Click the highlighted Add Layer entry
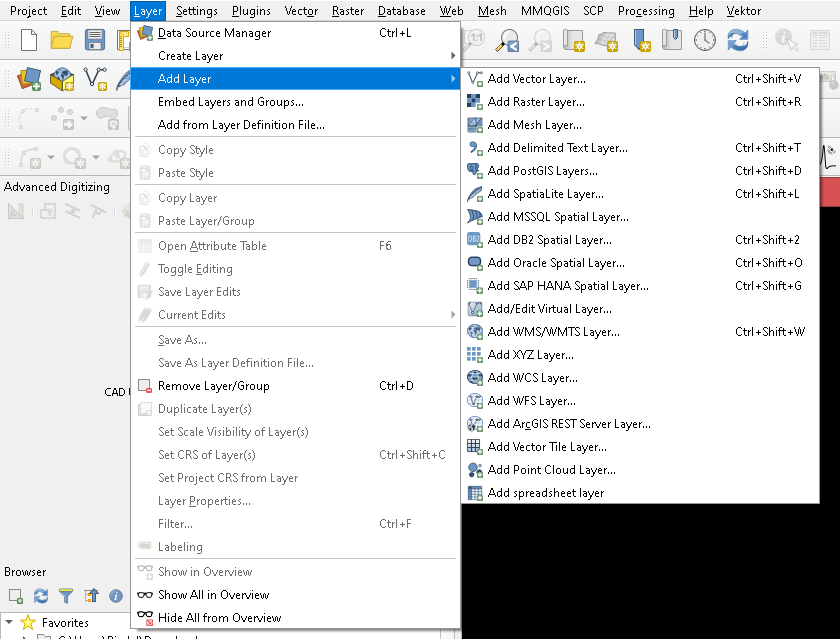Screen dimensions: 840x639 (295, 79)
